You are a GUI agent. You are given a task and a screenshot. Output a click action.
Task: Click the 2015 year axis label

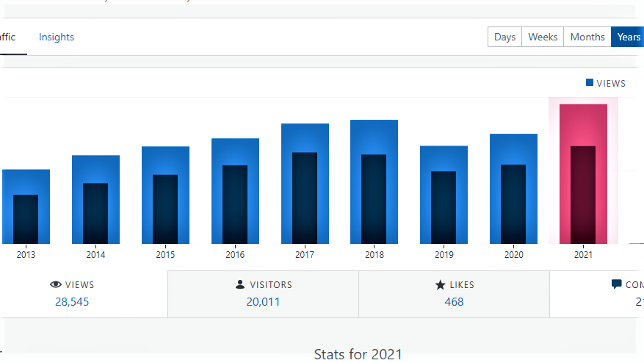click(165, 255)
